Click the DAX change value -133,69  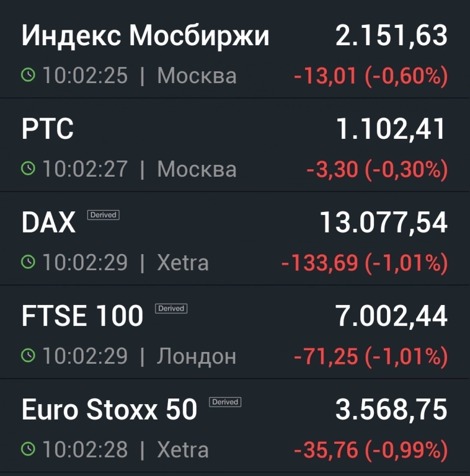320,263
